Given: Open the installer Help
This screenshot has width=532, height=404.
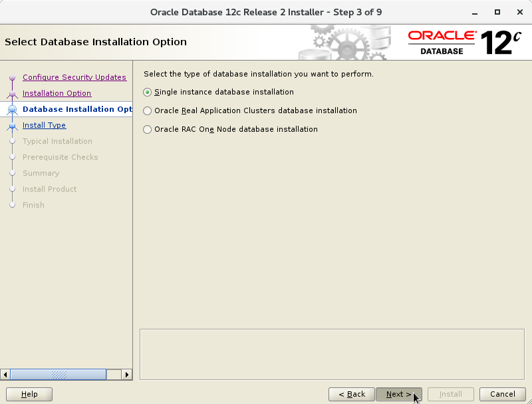Looking at the screenshot, I should (x=29, y=394).
